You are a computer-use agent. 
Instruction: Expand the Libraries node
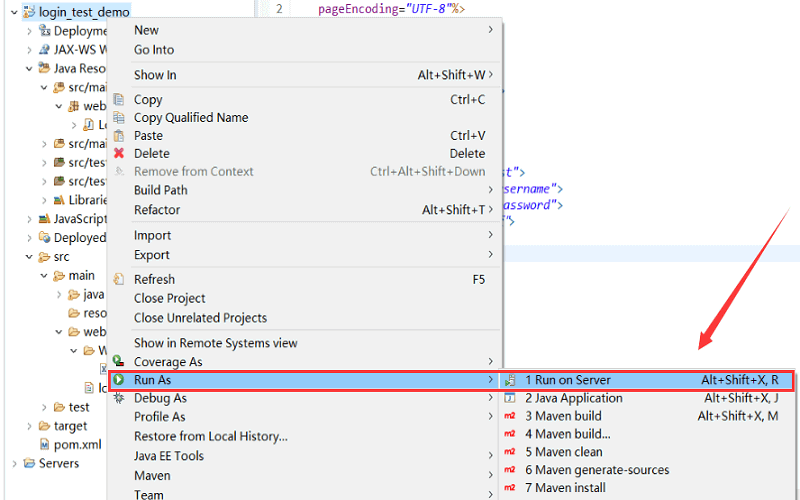[44, 201]
